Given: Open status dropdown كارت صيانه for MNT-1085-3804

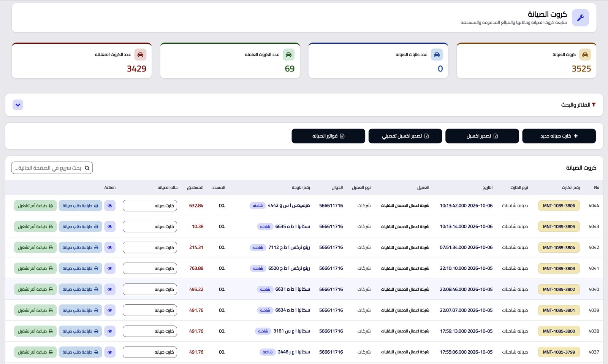Looking at the screenshot, I should coord(150,247).
